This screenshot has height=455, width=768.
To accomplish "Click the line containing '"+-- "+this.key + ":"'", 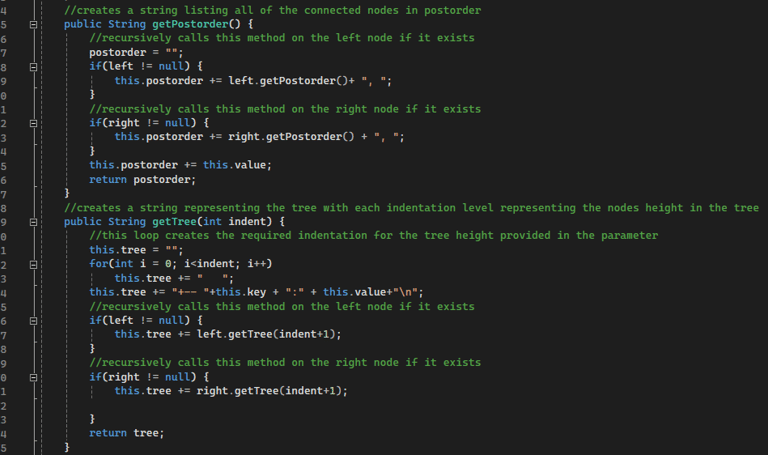I will (x=256, y=292).
